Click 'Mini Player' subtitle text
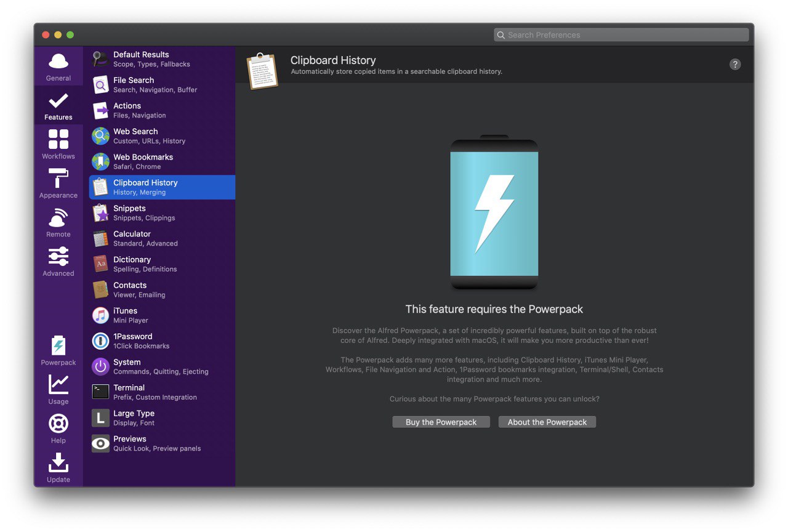 (x=131, y=321)
